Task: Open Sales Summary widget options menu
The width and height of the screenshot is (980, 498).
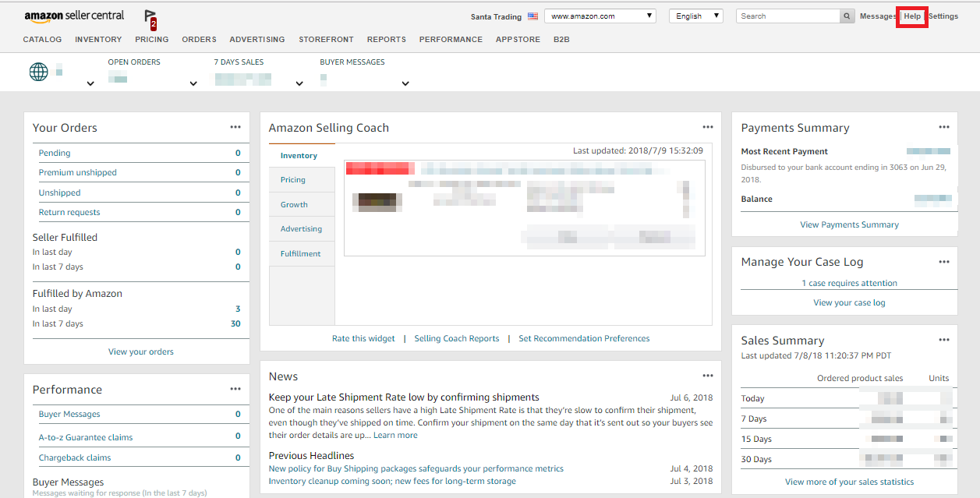Action: pos(944,340)
